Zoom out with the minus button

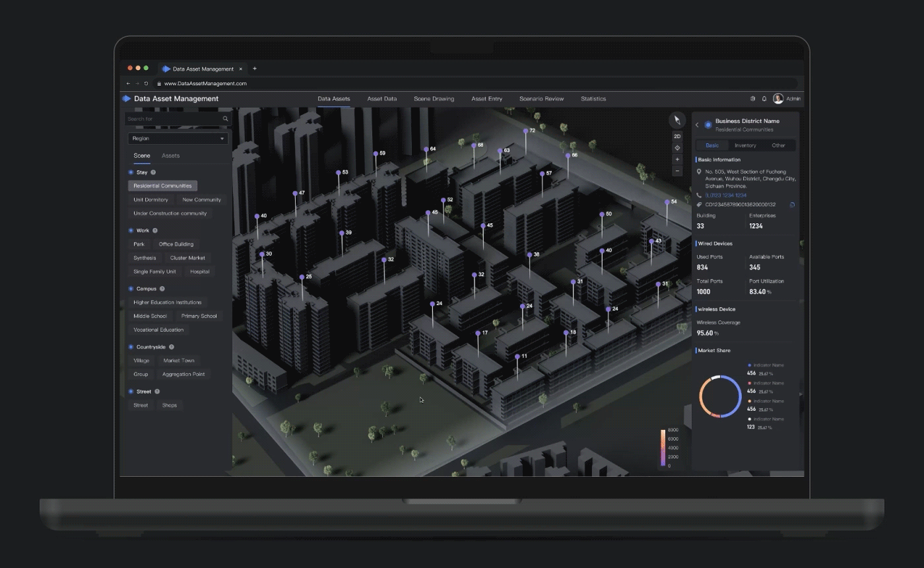point(677,171)
